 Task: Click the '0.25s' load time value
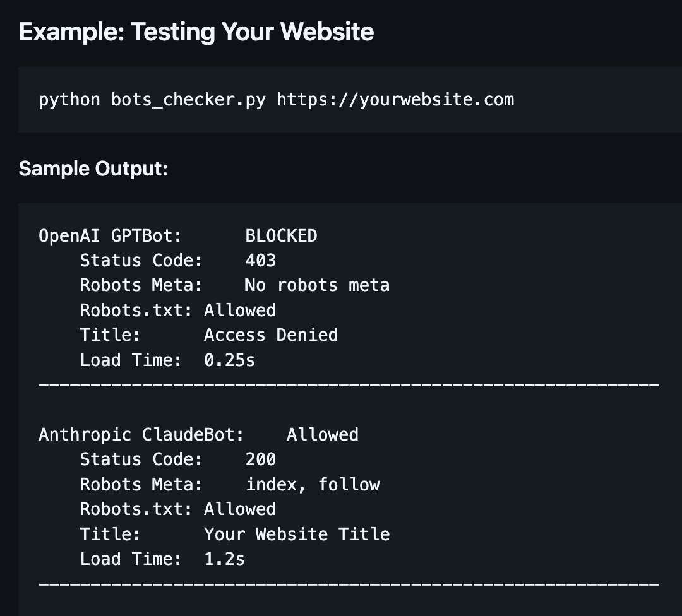tap(229, 360)
